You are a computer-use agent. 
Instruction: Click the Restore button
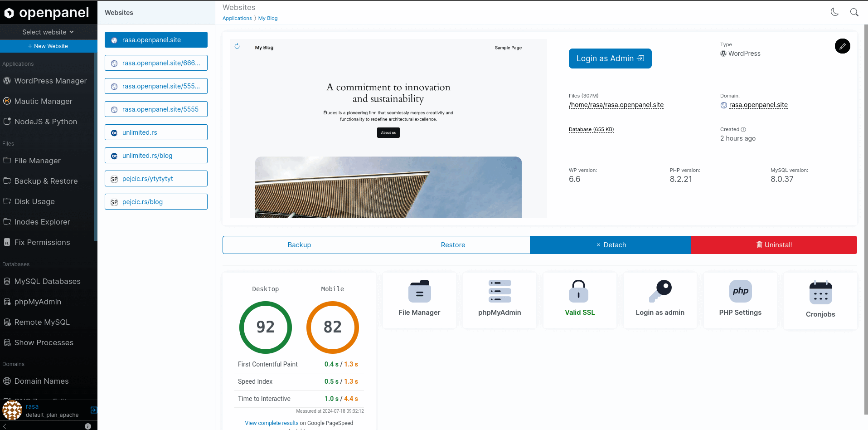453,245
